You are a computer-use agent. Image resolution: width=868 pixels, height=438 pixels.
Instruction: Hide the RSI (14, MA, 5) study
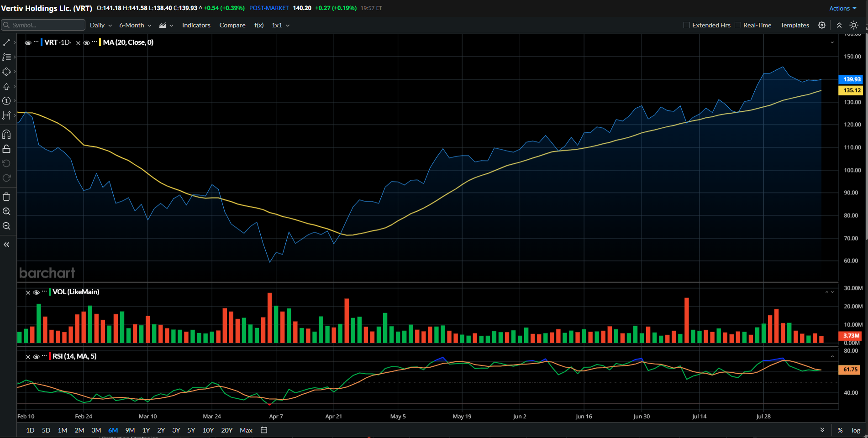click(36, 357)
